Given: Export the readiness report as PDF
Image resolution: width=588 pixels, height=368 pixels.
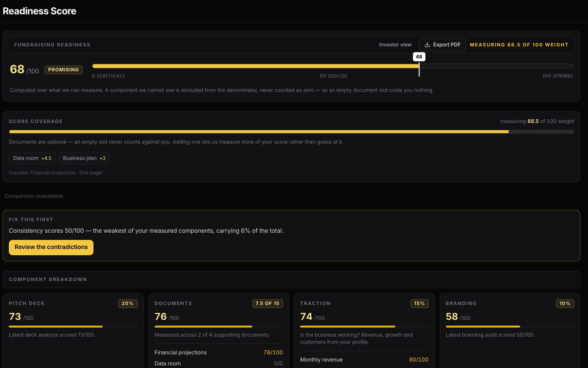Looking at the screenshot, I should click(443, 45).
